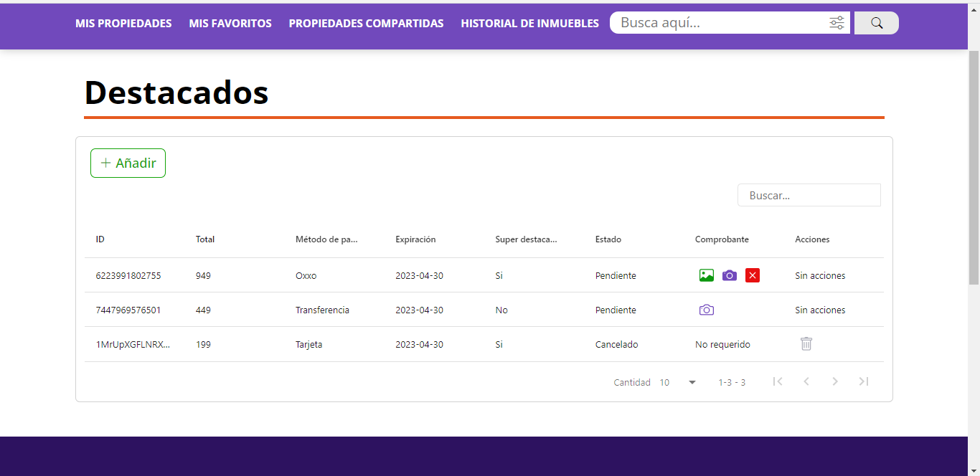
Task: Navigate to Propiedades Compartidas
Action: tap(366, 24)
